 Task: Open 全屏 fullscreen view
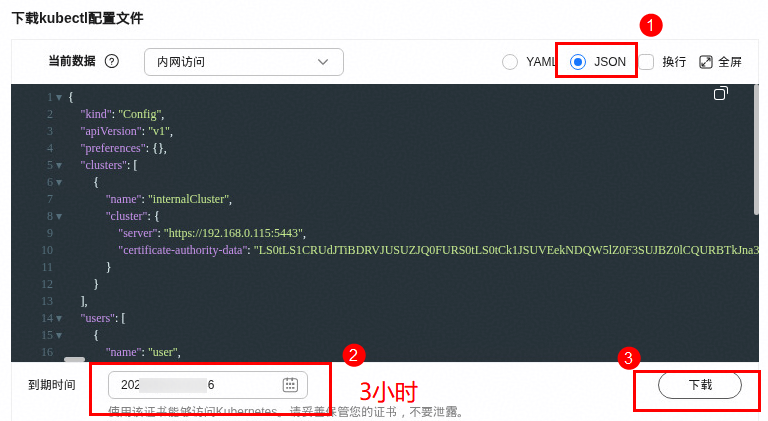pos(720,62)
